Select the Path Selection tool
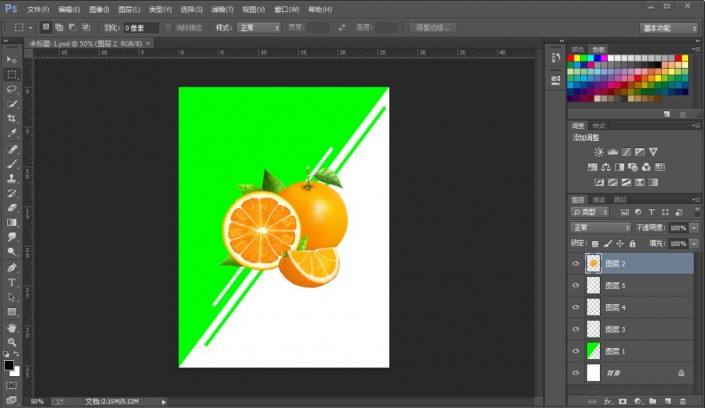Image resolution: width=705 pixels, height=408 pixels. pyautogui.click(x=12, y=297)
